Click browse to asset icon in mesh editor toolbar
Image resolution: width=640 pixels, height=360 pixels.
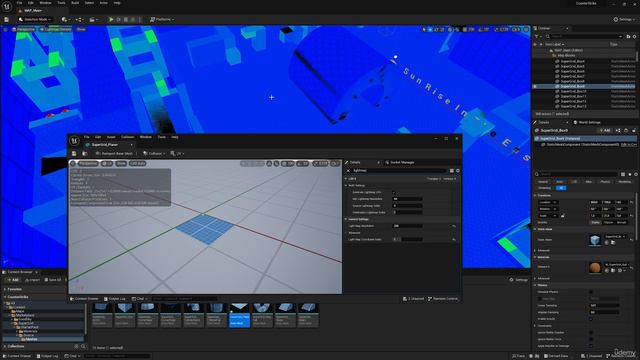click(84, 153)
